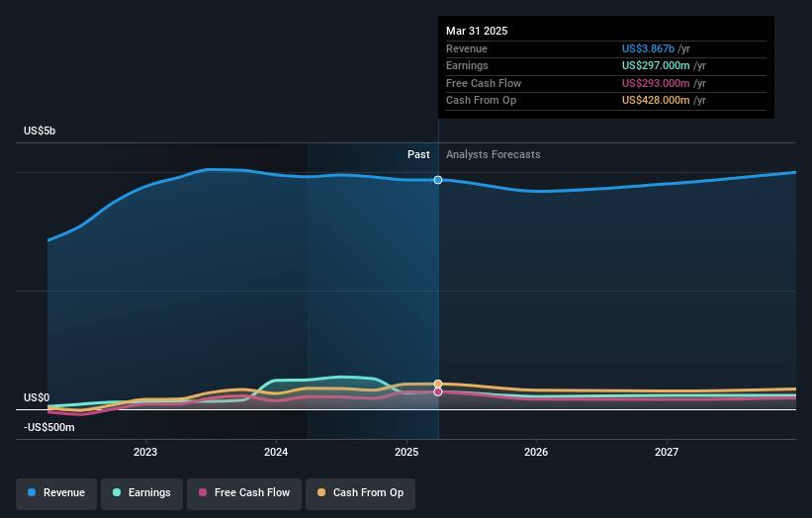Click the 2024 x-axis label
The image size is (812, 518).
[x=276, y=452]
